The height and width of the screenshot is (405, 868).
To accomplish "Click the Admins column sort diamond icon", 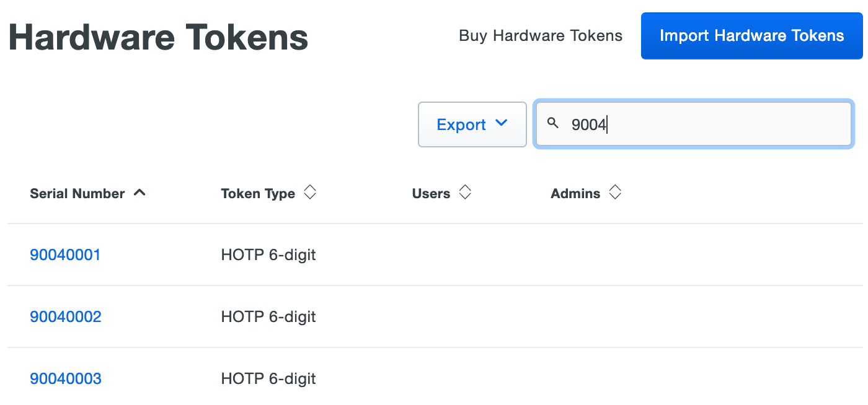I will pos(615,192).
